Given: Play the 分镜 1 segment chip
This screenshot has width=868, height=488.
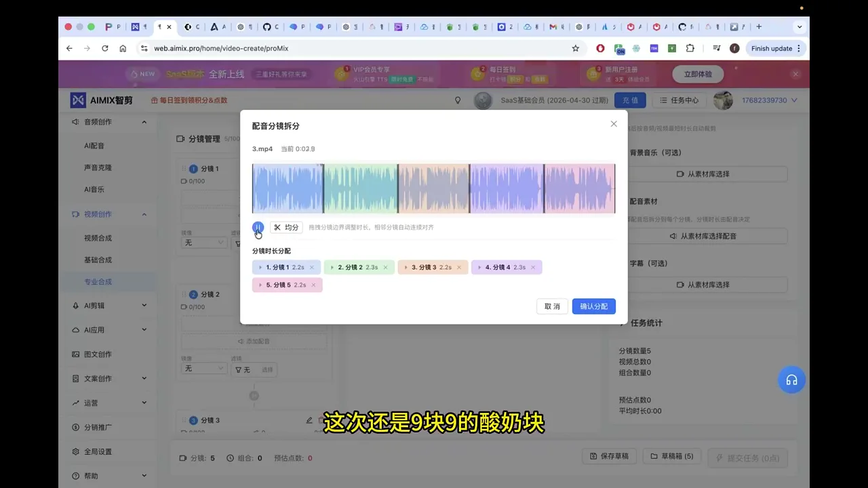Looking at the screenshot, I should [260, 268].
